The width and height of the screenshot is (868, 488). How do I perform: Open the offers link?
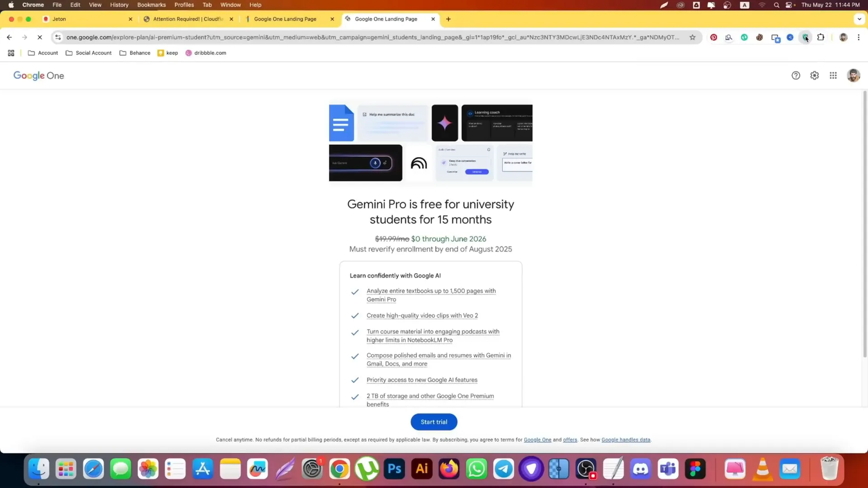[x=570, y=440]
